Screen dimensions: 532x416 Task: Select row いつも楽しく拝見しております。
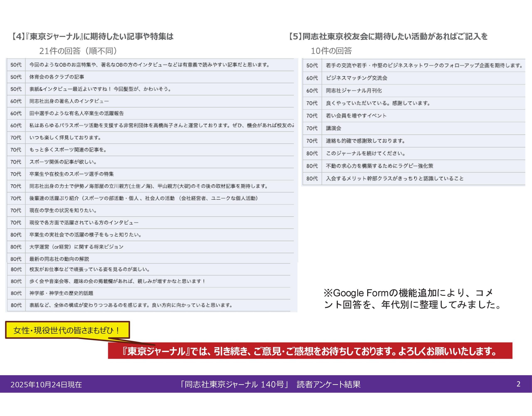(x=65, y=138)
